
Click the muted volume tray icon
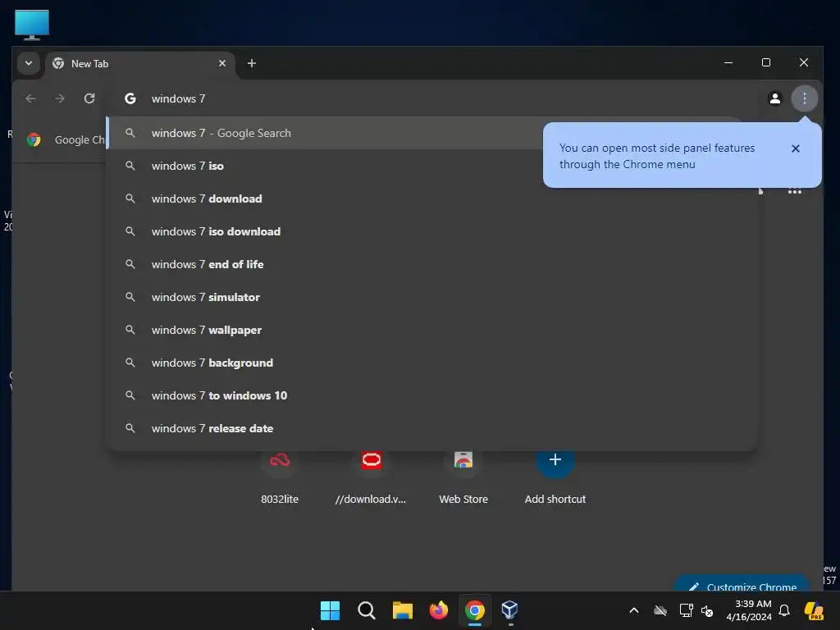coord(707,610)
